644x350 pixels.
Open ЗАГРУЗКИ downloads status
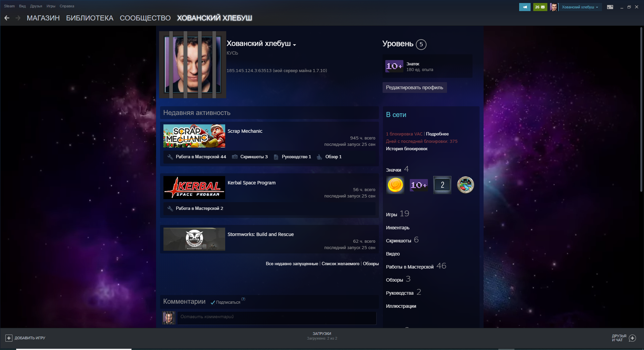(x=322, y=336)
